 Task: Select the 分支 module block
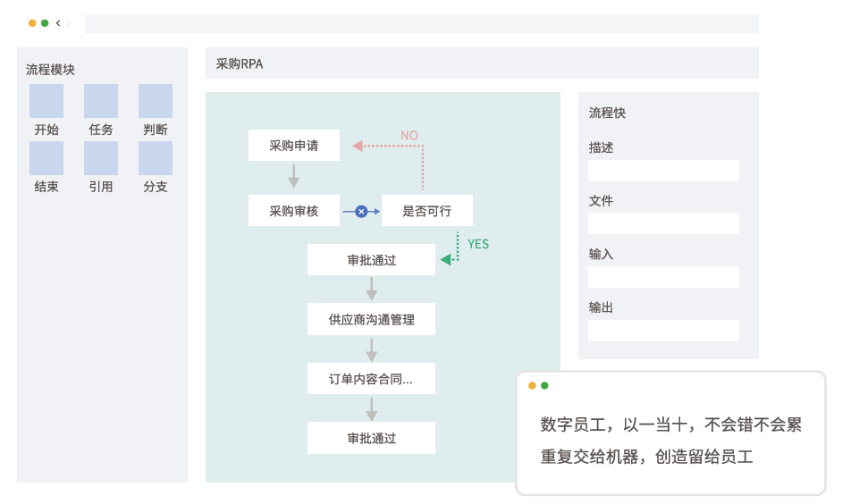156,158
